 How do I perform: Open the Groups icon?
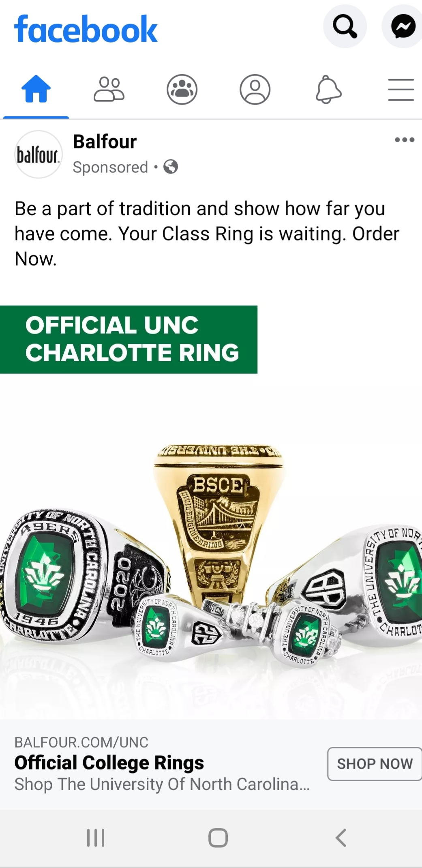[182, 89]
